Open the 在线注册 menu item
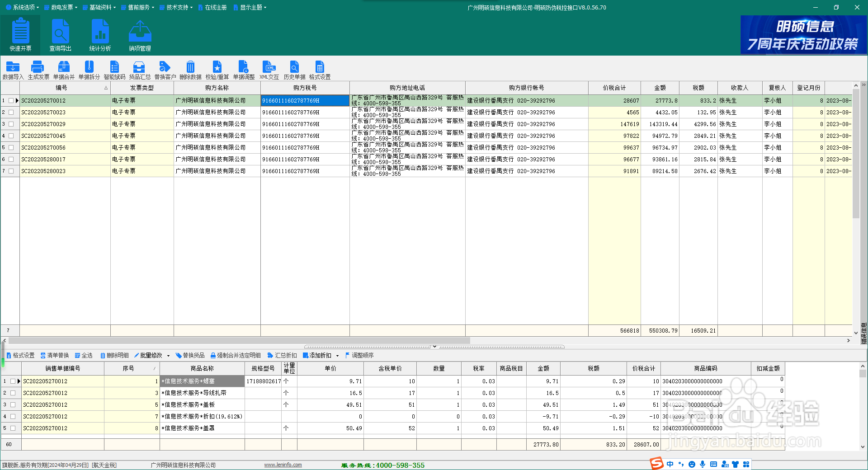Image resolution: width=868 pixels, height=470 pixels. click(212, 7)
